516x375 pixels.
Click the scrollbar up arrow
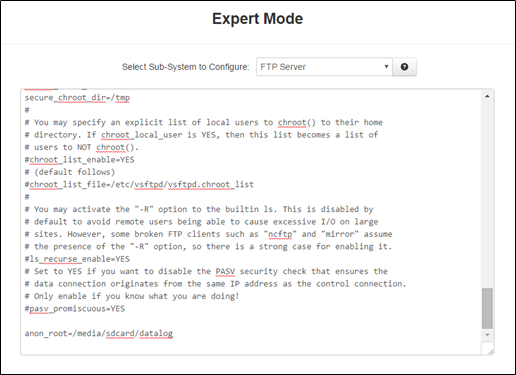tap(487, 97)
